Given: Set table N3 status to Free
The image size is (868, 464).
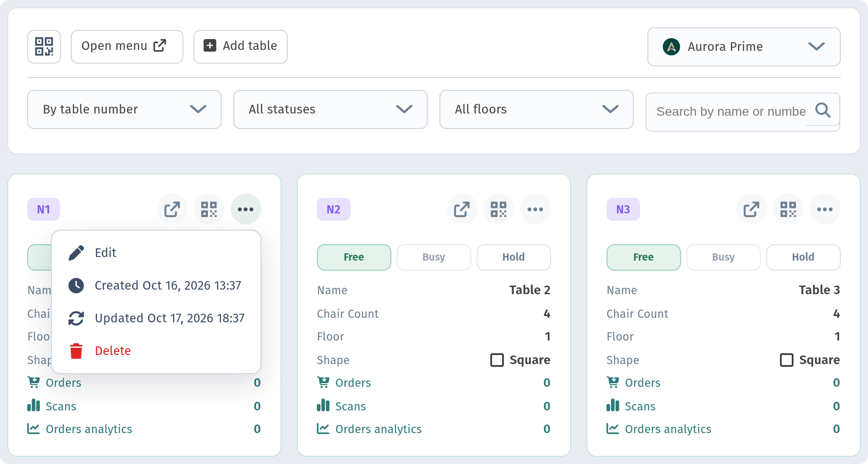Looking at the screenshot, I should click(x=644, y=257).
